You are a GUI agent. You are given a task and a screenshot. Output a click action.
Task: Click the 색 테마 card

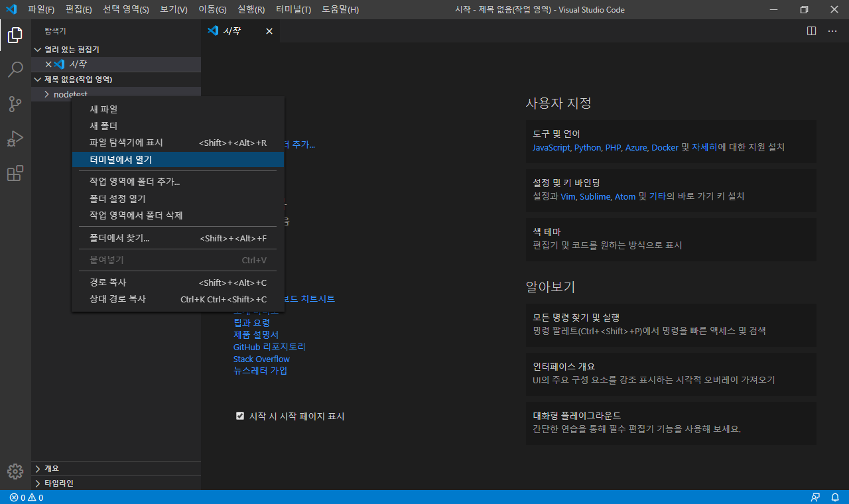pyautogui.click(x=671, y=239)
